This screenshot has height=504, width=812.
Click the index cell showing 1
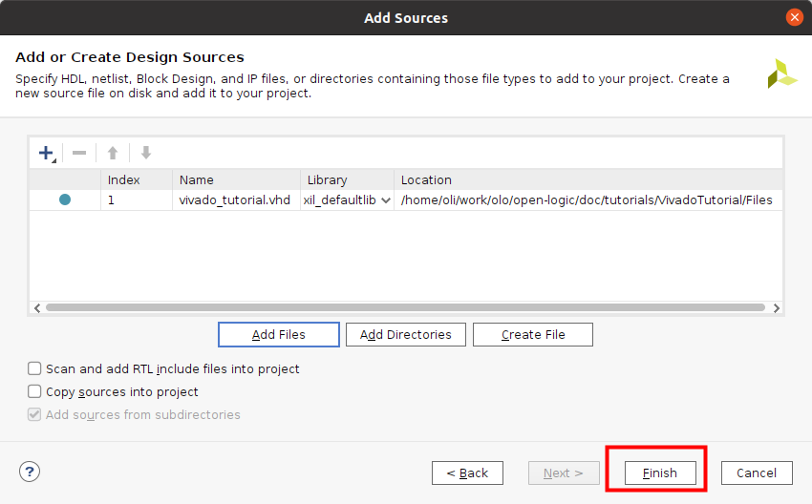(x=137, y=200)
